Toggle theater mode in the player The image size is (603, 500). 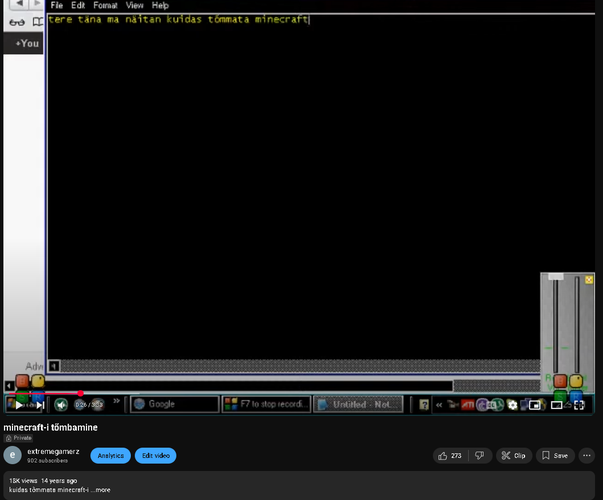556,405
